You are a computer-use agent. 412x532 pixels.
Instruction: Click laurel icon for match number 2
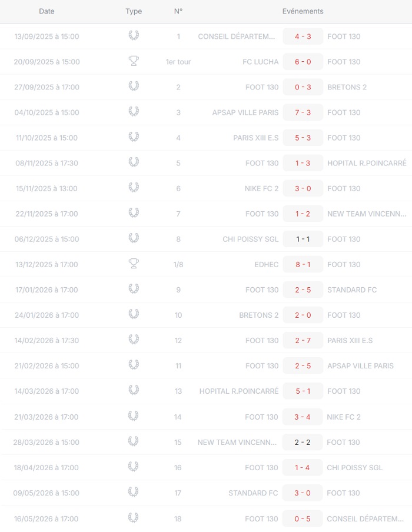coord(134,86)
